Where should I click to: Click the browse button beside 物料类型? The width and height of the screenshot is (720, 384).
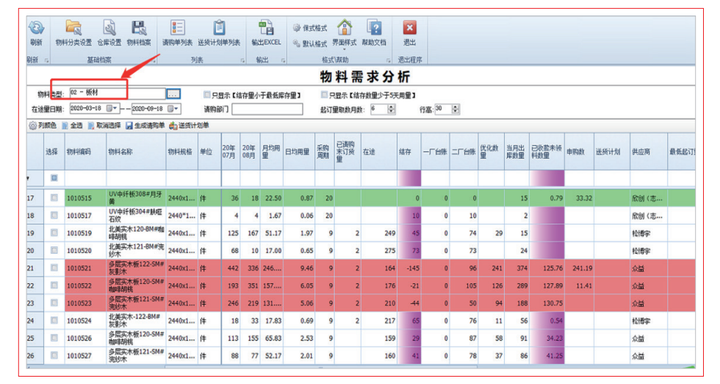coord(173,94)
